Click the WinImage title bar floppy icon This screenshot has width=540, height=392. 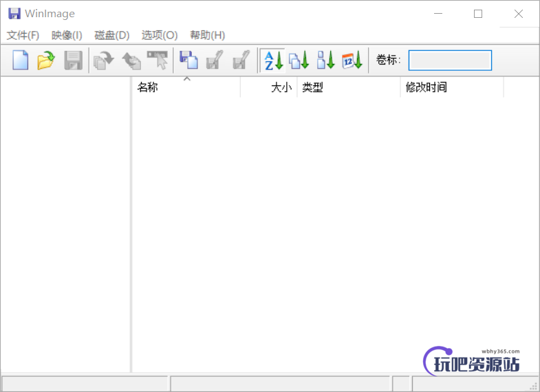click(14, 14)
